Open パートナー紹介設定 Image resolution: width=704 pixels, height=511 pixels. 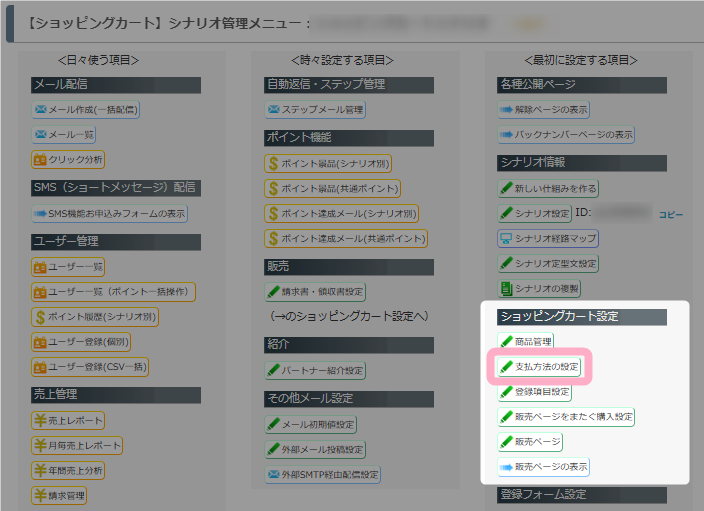[x=315, y=370]
